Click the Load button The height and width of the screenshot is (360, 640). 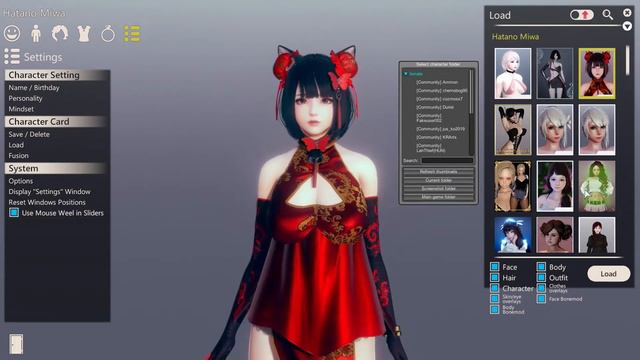point(609,274)
